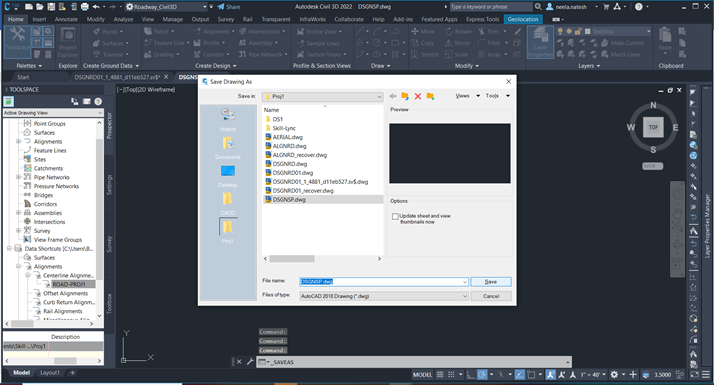
Task: Open the Roadway_Civil3D workspace dropdown
Action: tap(166, 7)
